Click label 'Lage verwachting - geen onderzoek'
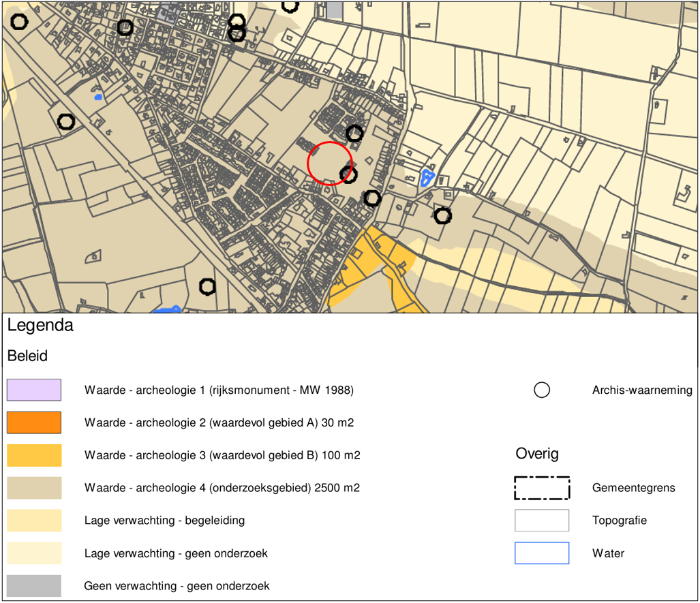This screenshot has width=700, height=603. (x=176, y=553)
